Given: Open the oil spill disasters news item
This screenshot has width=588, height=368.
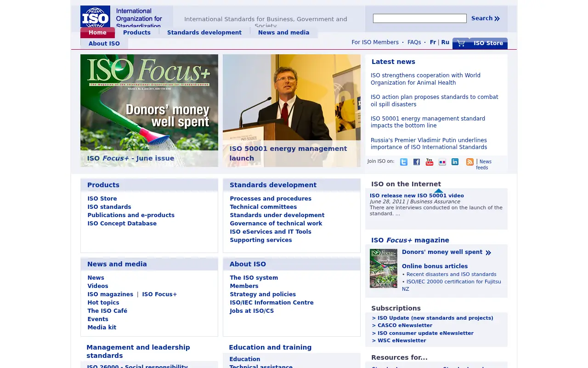Looking at the screenshot, I should point(435,101).
